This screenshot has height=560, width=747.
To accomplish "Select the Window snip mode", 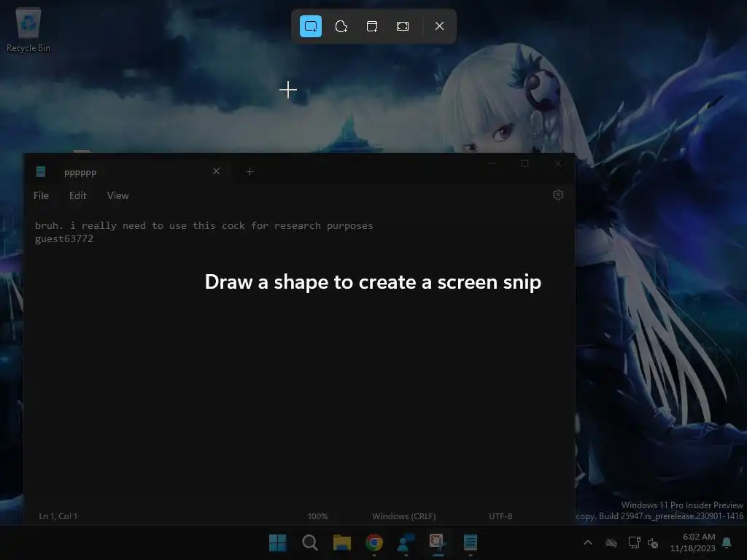I will (x=372, y=26).
